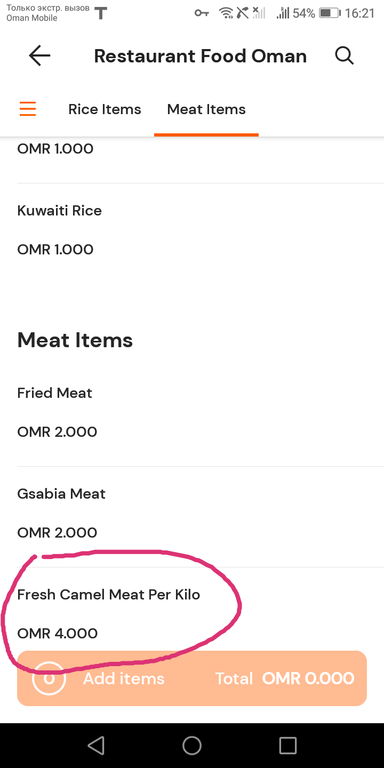
Task: Select the Kuwaiti Rice menu item
Action: point(192,230)
